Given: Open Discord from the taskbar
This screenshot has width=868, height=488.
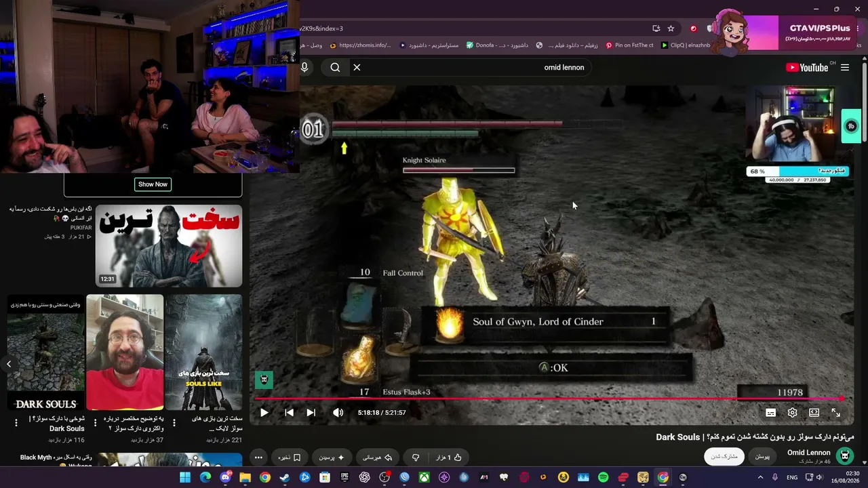Looking at the screenshot, I should (x=225, y=477).
